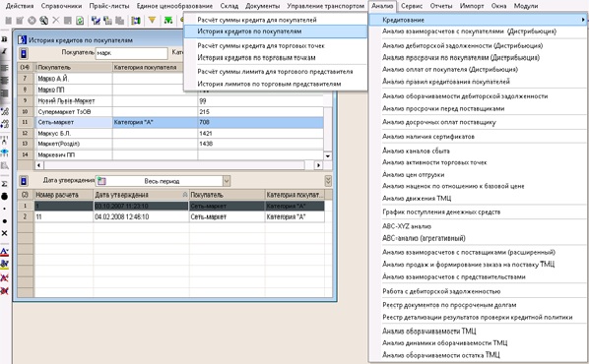The height and width of the screenshot is (364, 589).
Task: Open the Кредитование submenu
Action: pyautogui.click(x=479, y=20)
